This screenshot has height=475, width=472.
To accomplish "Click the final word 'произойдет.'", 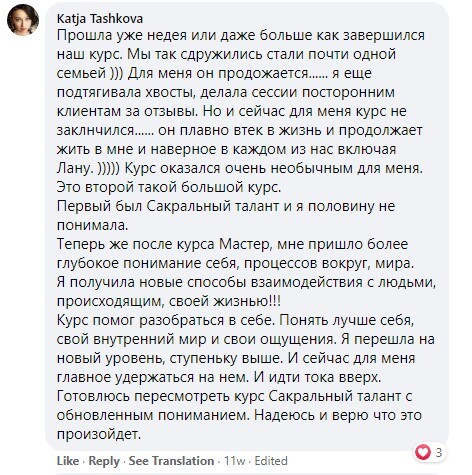I will point(99,434).
